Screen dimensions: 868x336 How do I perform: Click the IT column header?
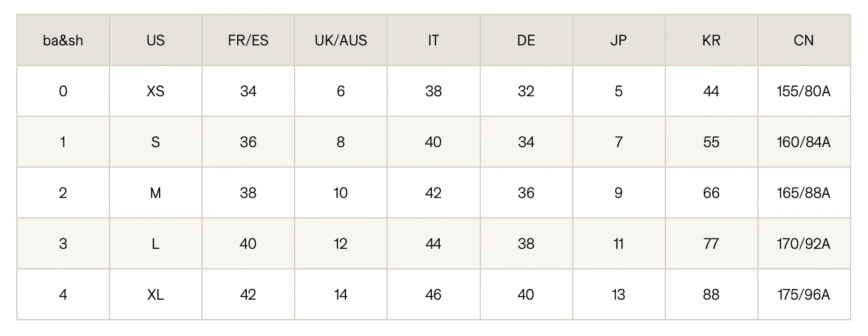(x=433, y=41)
